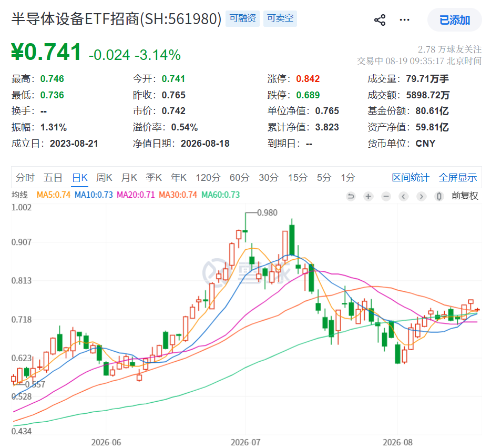The height and width of the screenshot is (448, 491).
Task: Switch to the 60分 interval tab
Action: (x=240, y=178)
